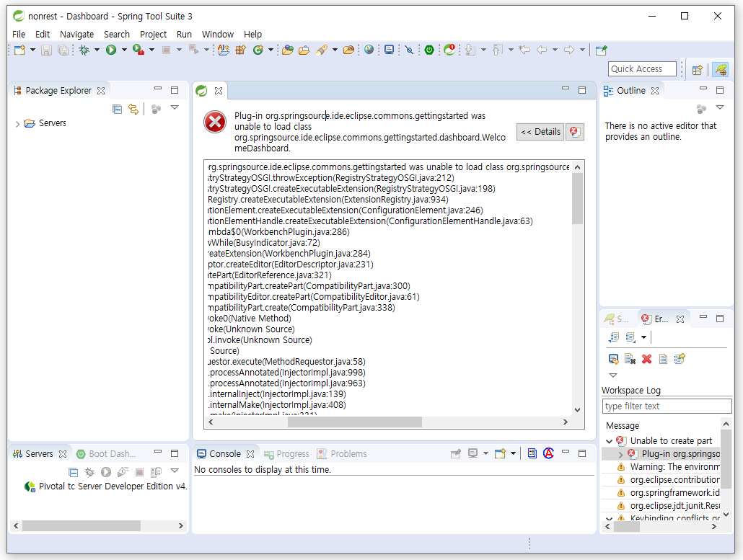743x560 pixels.
Task: Click the green Spring Boot power icon
Action: pos(429,50)
